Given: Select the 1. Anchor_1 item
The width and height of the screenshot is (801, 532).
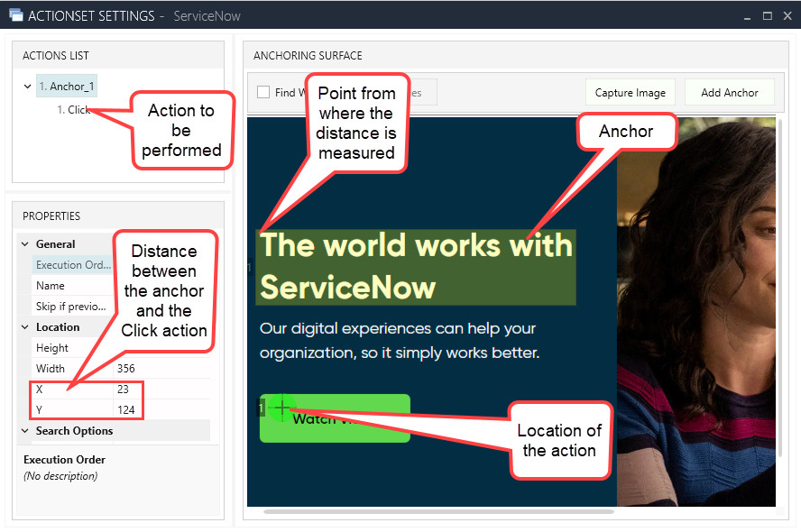Looking at the screenshot, I should 67,87.
